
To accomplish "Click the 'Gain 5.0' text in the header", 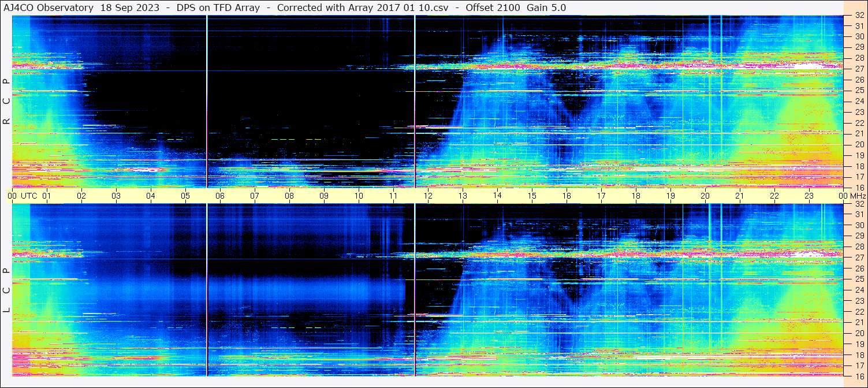I will (546, 8).
